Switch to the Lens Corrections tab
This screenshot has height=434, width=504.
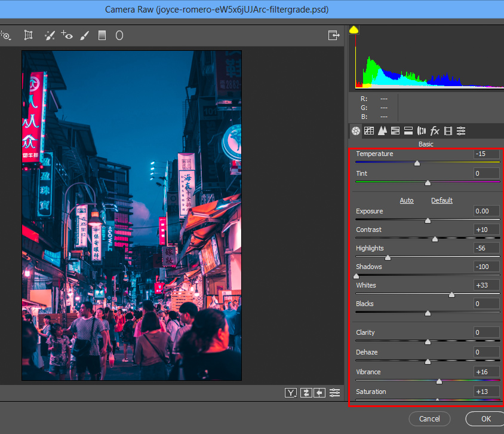[422, 131]
